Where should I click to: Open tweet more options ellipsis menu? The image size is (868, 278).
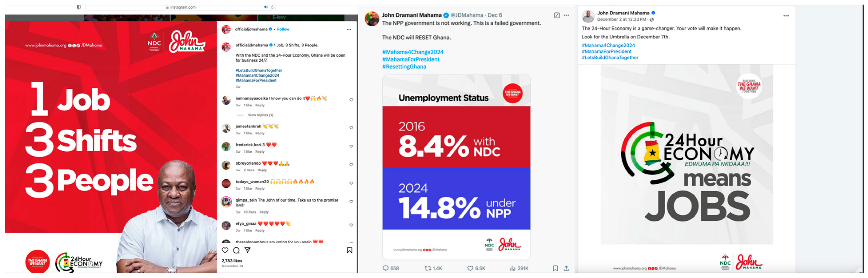point(566,15)
